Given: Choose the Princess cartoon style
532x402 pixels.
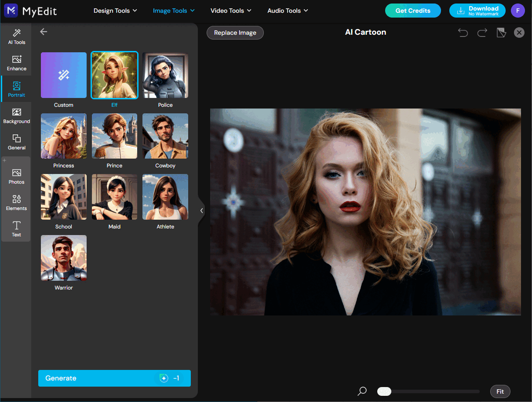Looking at the screenshot, I should (x=64, y=136).
